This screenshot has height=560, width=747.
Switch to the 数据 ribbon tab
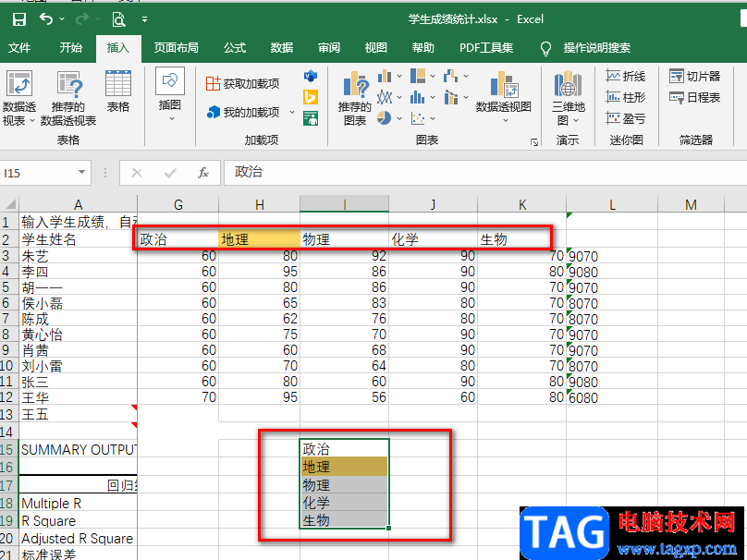[282, 48]
